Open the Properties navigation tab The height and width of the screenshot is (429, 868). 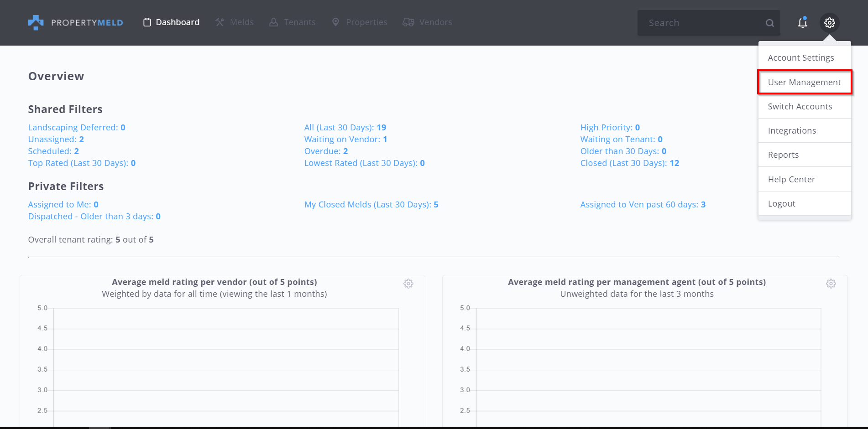pyautogui.click(x=360, y=22)
